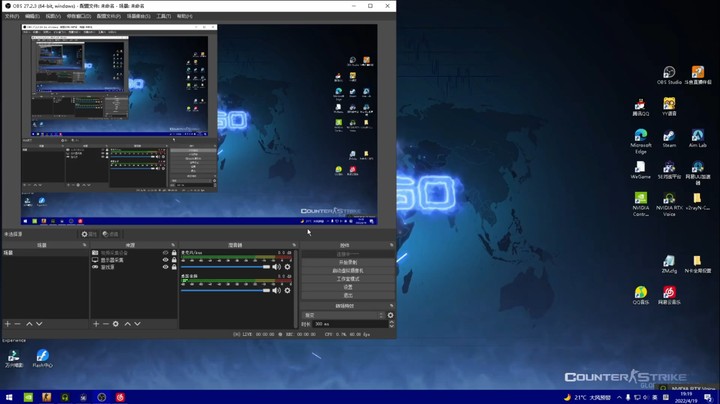Open the Microsoft Edge desktop shortcut
Screen dimensions: 720x404
pyautogui.click(x=641, y=141)
